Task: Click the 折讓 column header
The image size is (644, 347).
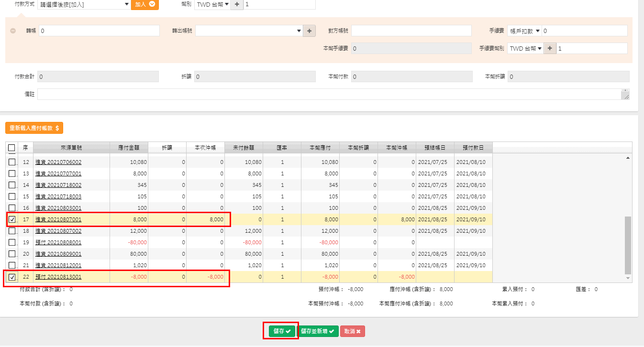Action: pos(167,148)
